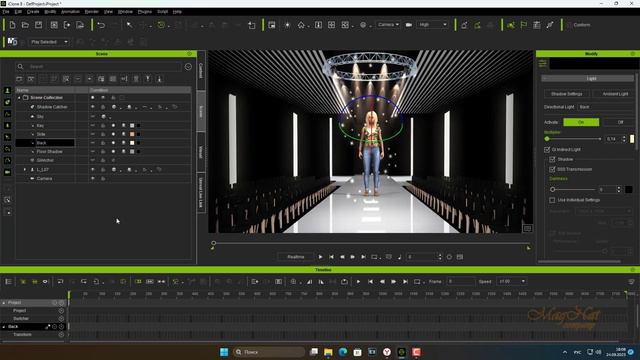
Task: Switch to the Content side tab
Action: (201, 71)
